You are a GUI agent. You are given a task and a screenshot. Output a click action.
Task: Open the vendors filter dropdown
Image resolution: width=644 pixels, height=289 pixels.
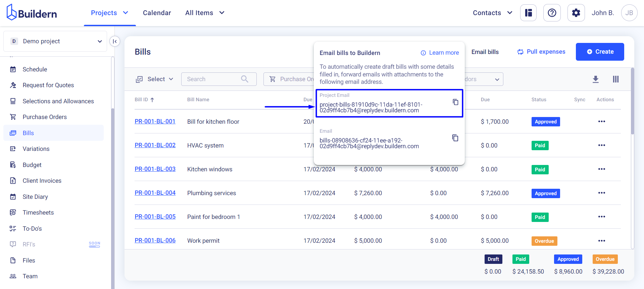(484, 79)
